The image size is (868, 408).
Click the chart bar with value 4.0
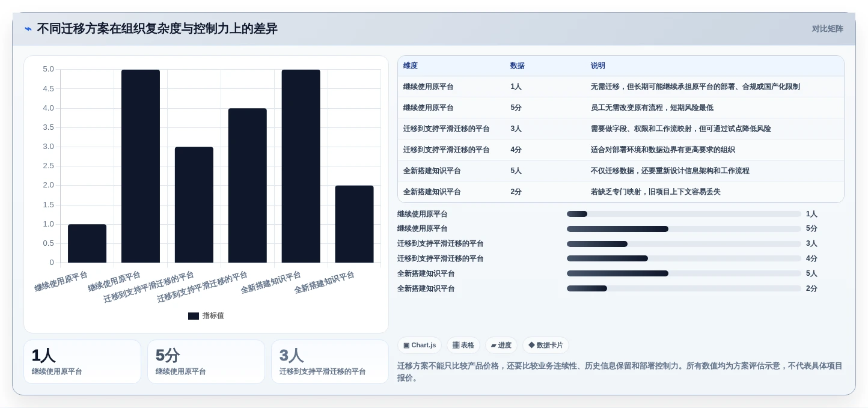(x=248, y=186)
